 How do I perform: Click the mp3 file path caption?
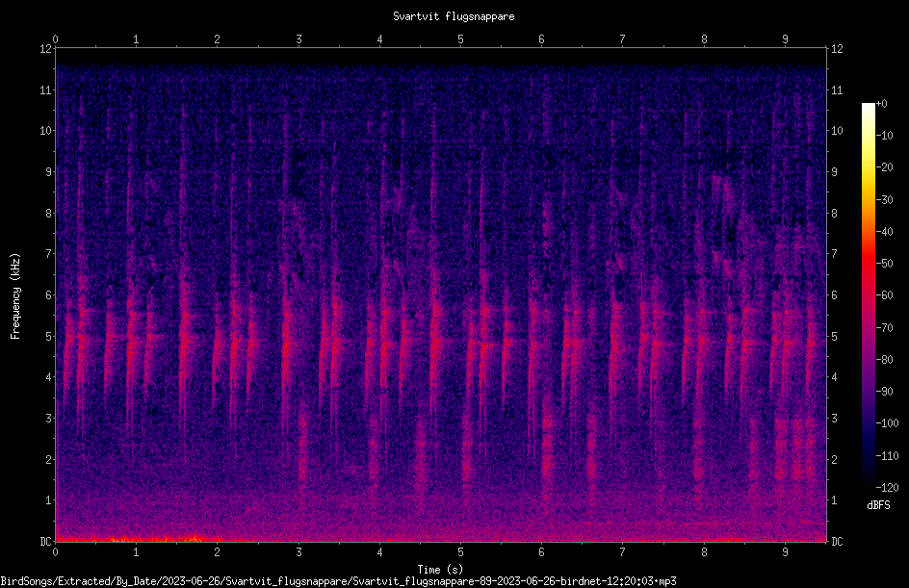338,581
